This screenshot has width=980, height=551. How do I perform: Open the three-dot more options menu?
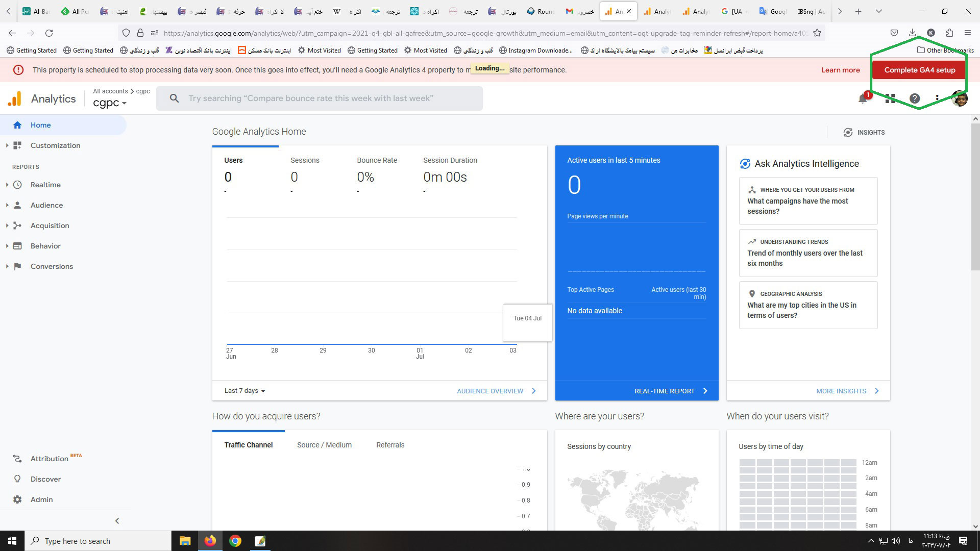937,98
